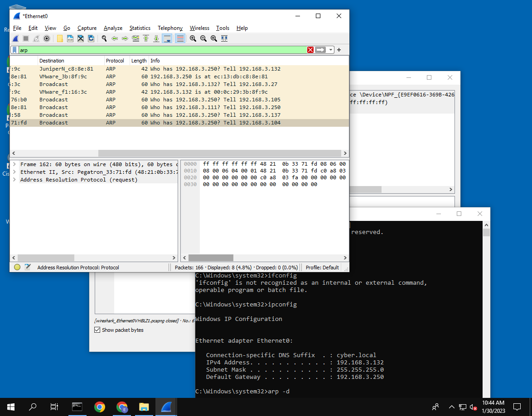Open the capture file properties icon in the status bar

(x=28, y=268)
